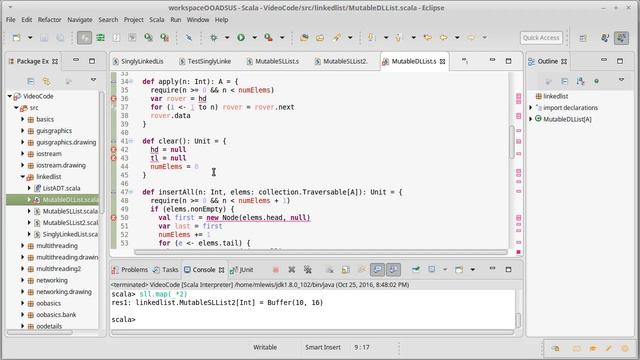Click the Run Last Tool external tools icon
640x360 pixels.
[x=268, y=38]
